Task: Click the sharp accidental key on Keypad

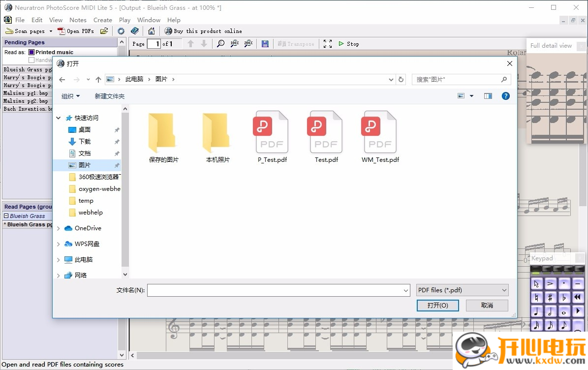Action: click(550, 298)
